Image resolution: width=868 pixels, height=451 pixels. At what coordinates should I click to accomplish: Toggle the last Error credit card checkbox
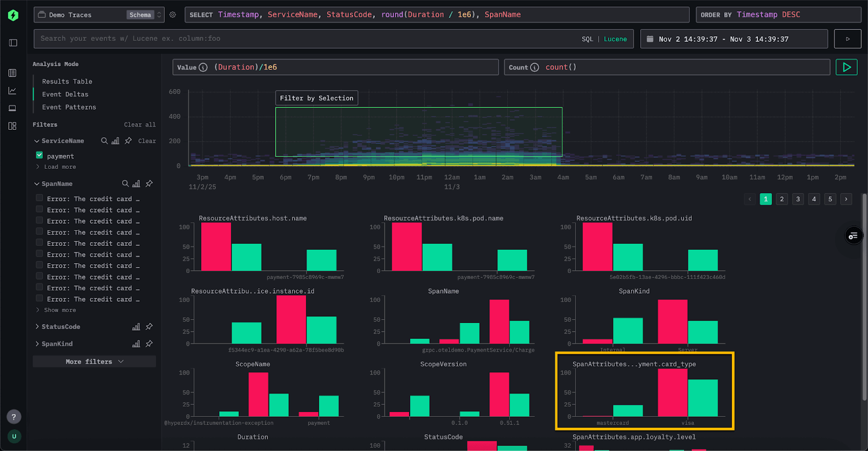point(39,298)
